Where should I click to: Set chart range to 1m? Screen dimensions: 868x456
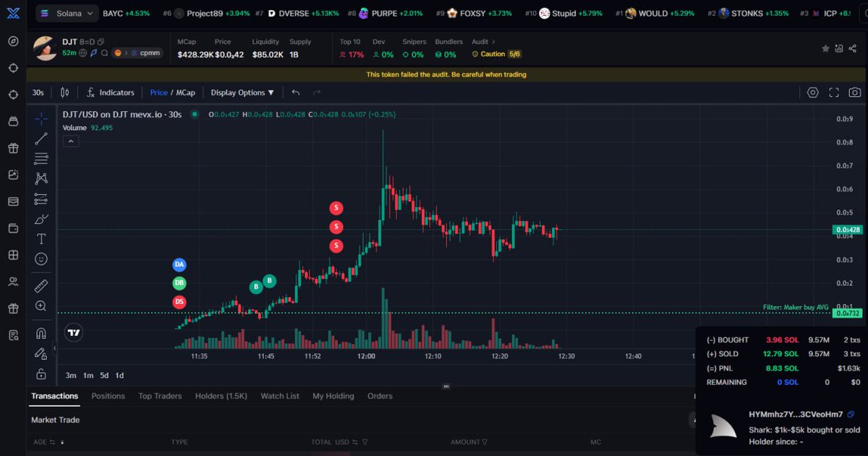coord(88,375)
